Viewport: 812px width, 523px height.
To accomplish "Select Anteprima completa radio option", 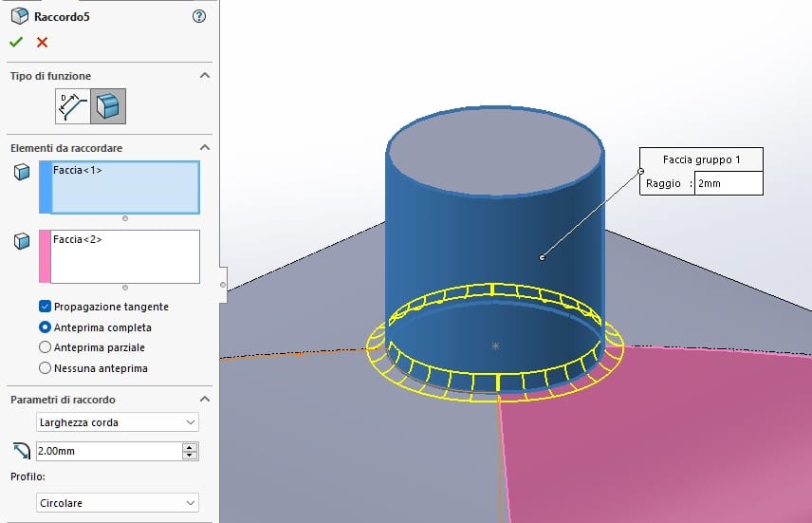I will [45, 327].
